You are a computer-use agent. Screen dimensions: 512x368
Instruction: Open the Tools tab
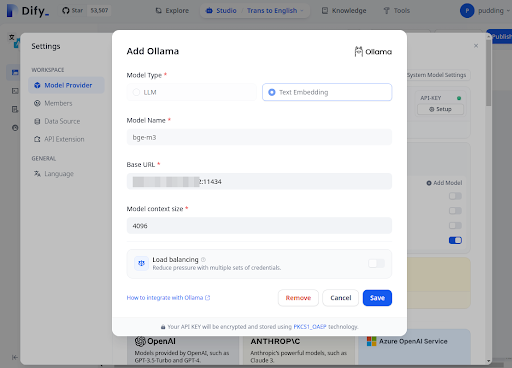pyautogui.click(x=397, y=11)
